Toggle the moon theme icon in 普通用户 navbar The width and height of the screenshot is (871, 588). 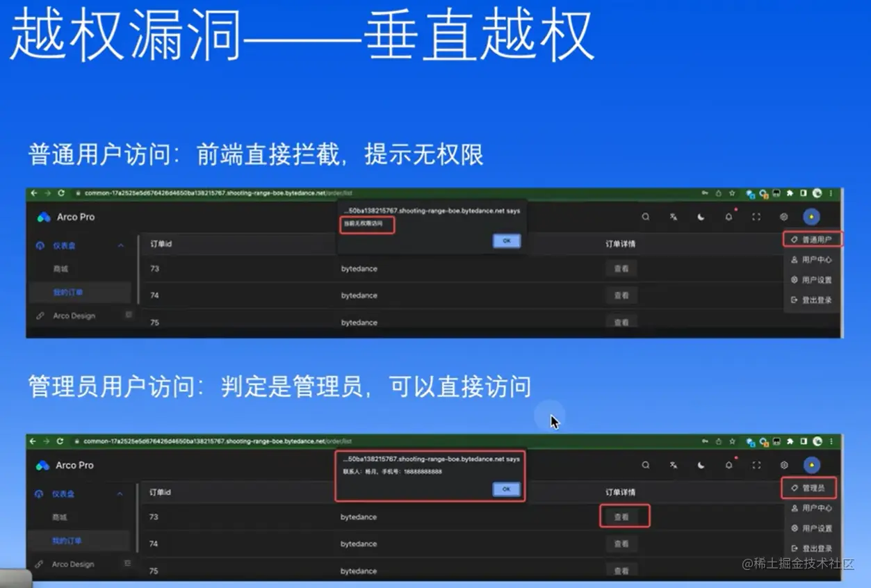(701, 217)
